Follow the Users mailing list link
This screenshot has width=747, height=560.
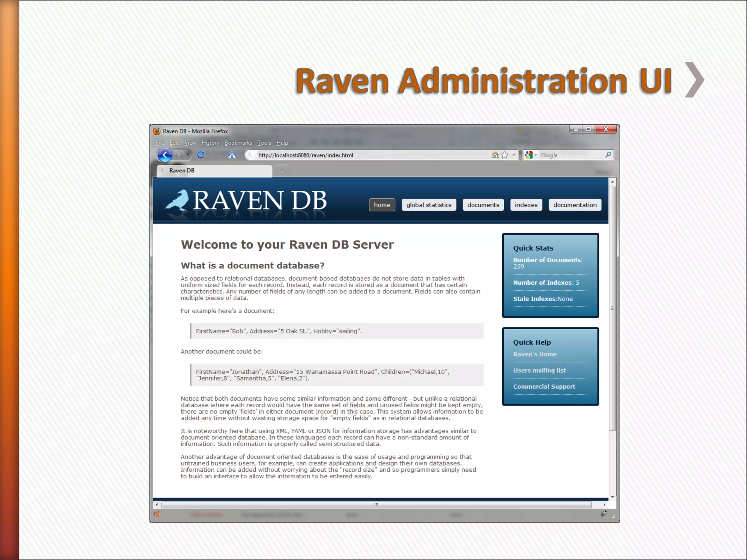539,370
